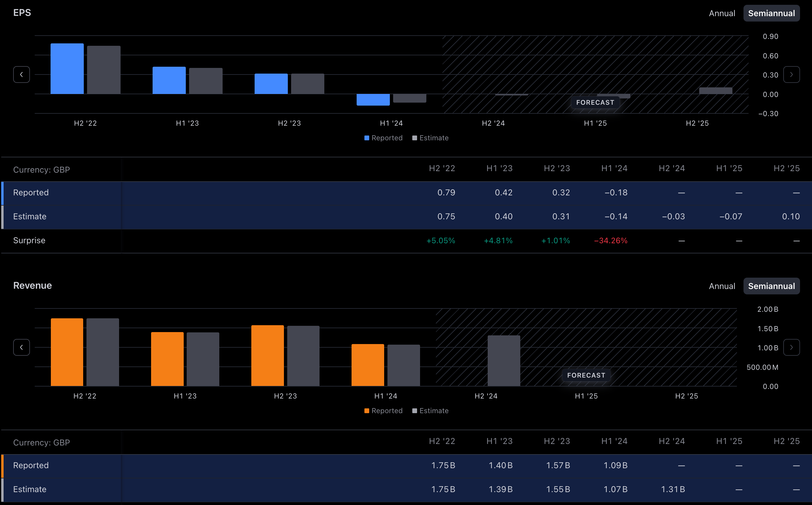The image size is (812, 505).
Task: Click left arrow on Revenue chart
Action: [21, 347]
